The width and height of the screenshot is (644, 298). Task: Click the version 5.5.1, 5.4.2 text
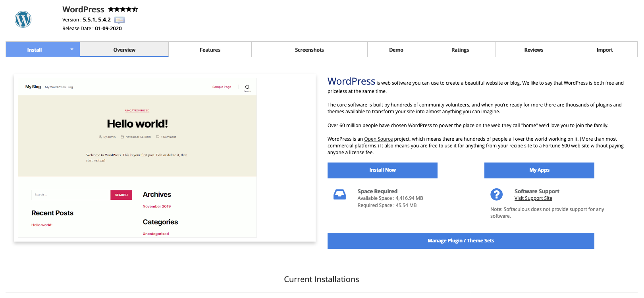click(97, 20)
